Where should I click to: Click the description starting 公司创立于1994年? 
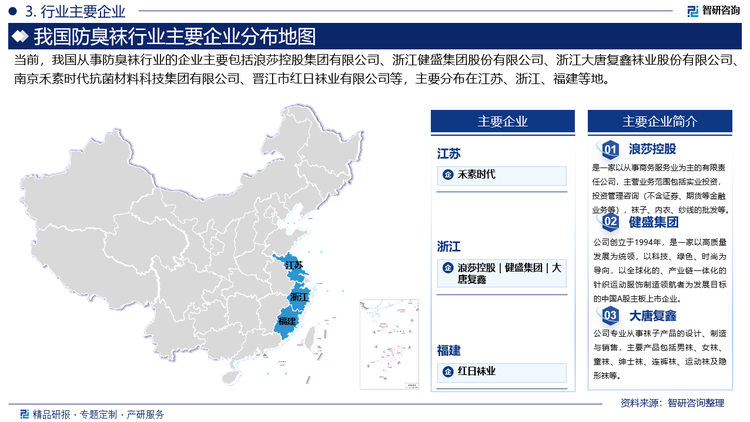660,270
